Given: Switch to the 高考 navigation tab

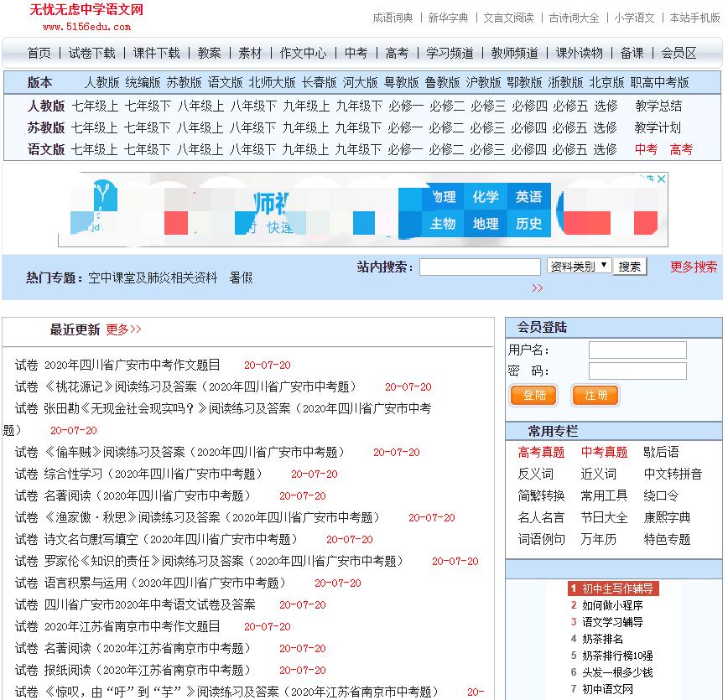Looking at the screenshot, I should pos(397,51).
